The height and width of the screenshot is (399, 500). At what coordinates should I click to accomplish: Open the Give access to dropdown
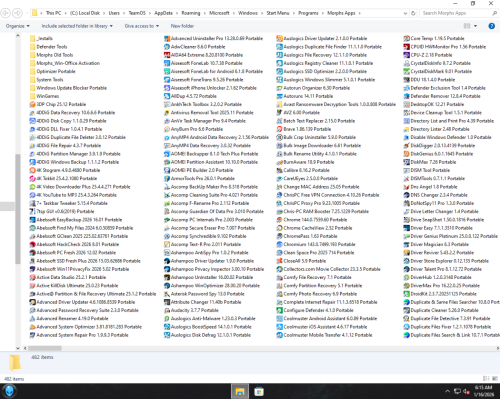pyautogui.click(x=142, y=26)
